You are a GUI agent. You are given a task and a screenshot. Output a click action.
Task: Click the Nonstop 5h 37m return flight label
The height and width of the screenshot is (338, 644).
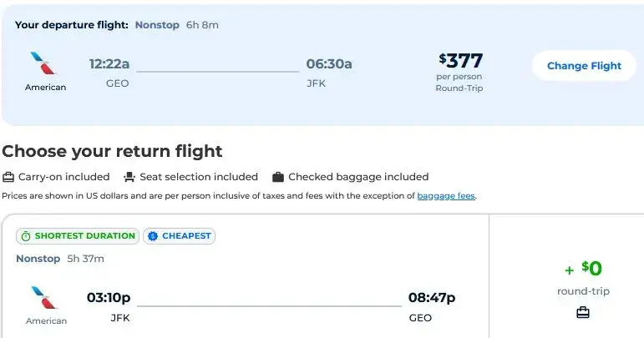pos(60,259)
